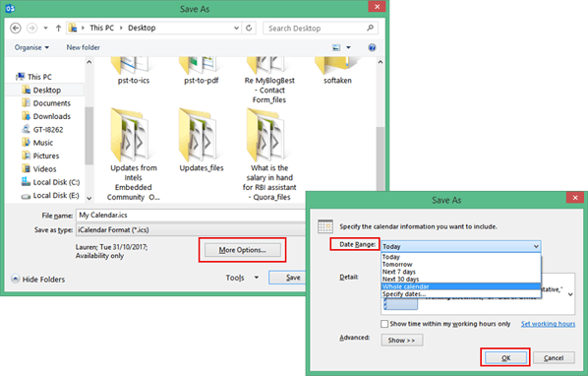This screenshot has width=588, height=376.
Task: Click the Outlook icon in title bar
Action: (x=10, y=8)
